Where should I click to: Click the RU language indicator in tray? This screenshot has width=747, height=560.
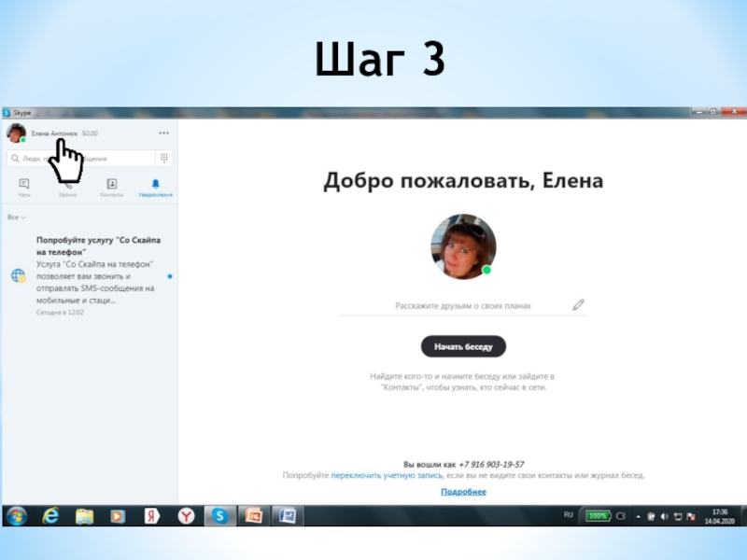pos(569,515)
